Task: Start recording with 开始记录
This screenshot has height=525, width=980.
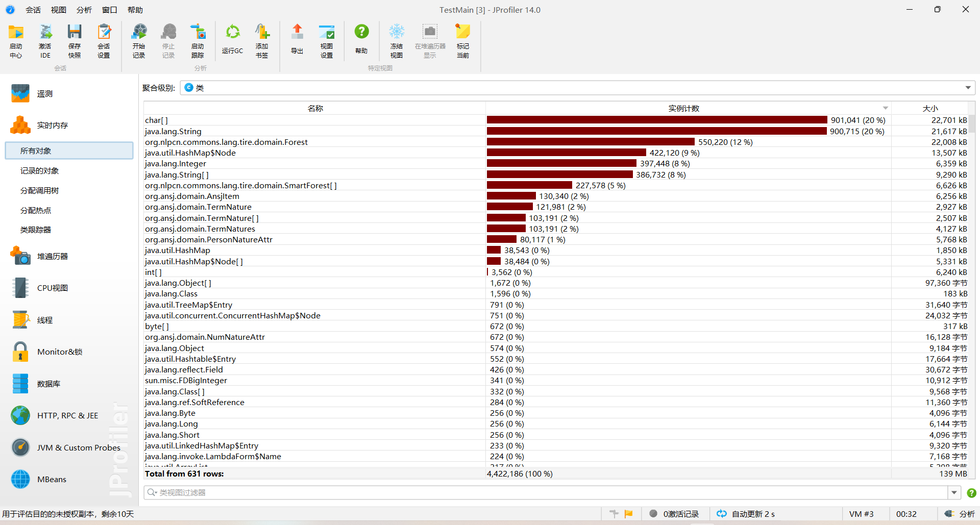Action: click(139, 41)
